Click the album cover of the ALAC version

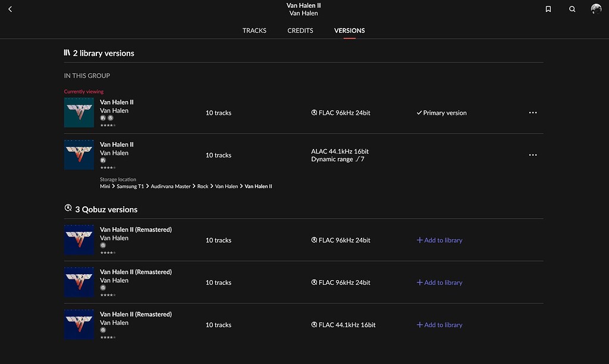tap(79, 155)
